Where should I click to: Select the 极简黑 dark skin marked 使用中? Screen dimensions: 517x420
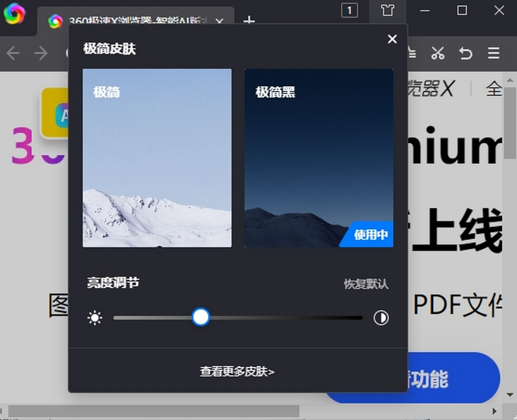pyautogui.click(x=318, y=158)
